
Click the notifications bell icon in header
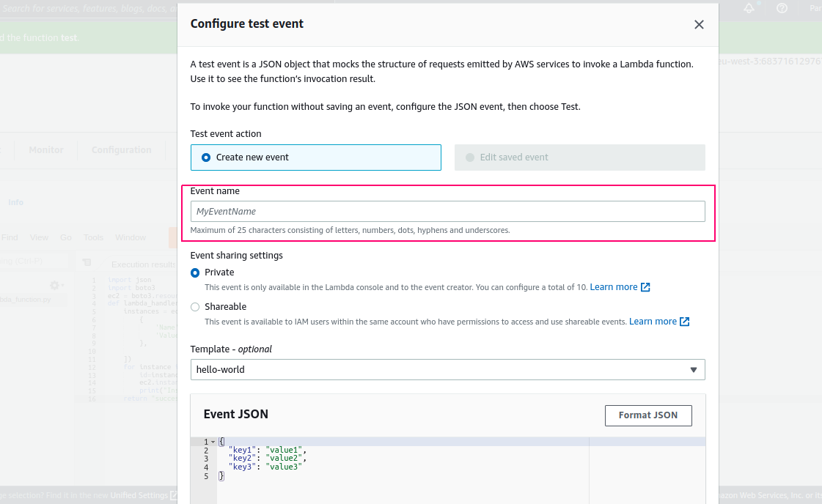[x=749, y=8]
